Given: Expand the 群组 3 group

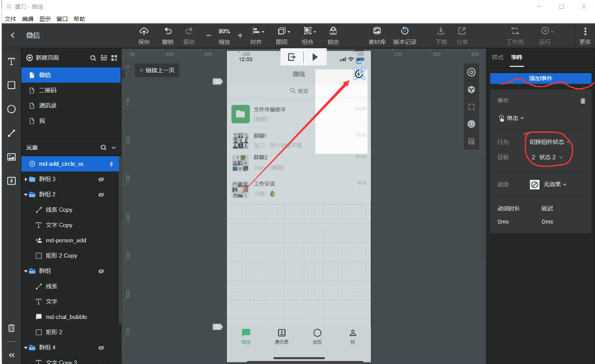Looking at the screenshot, I should tap(26, 179).
